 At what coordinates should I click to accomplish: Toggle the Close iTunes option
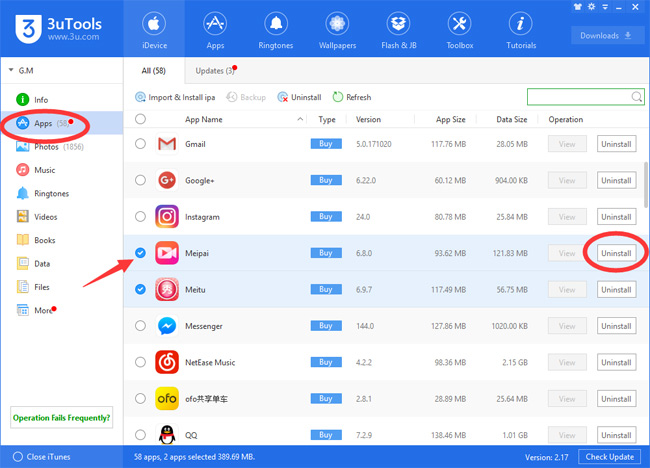41,457
